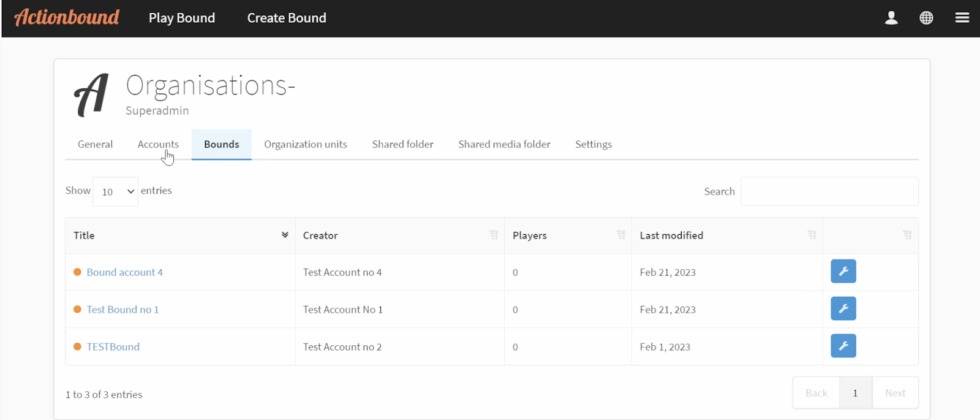Screen dimensions: 980x420
Task: Open the hamburger menu
Action: (x=962, y=18)
